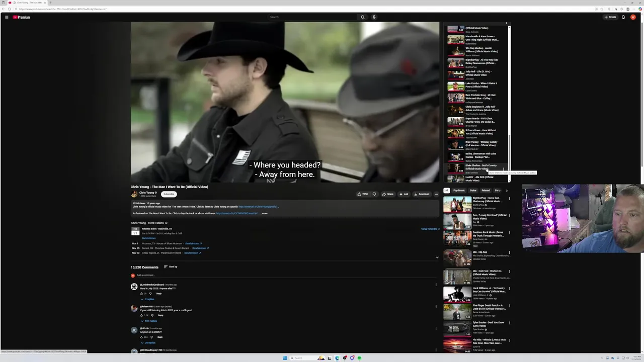Image resolution: width=644 pixels, height=362 pixels.
Task: Open the account avatar menu
Action: click(x=633, y=17)
